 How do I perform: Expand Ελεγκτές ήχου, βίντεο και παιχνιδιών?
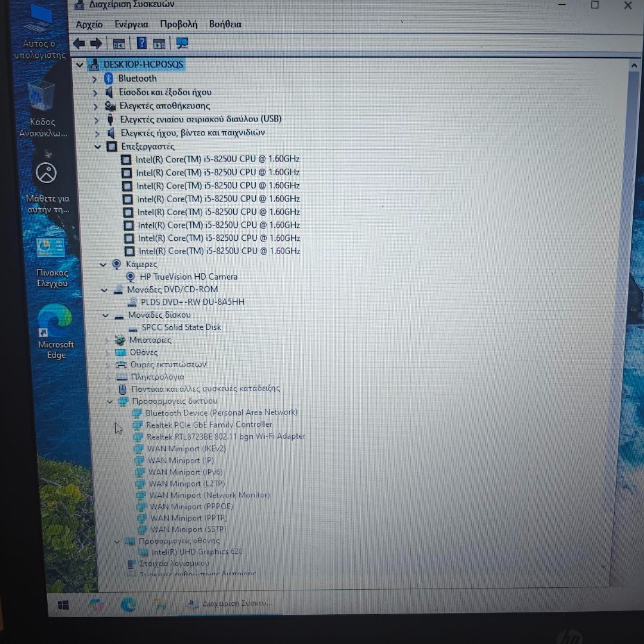(97, 134)
